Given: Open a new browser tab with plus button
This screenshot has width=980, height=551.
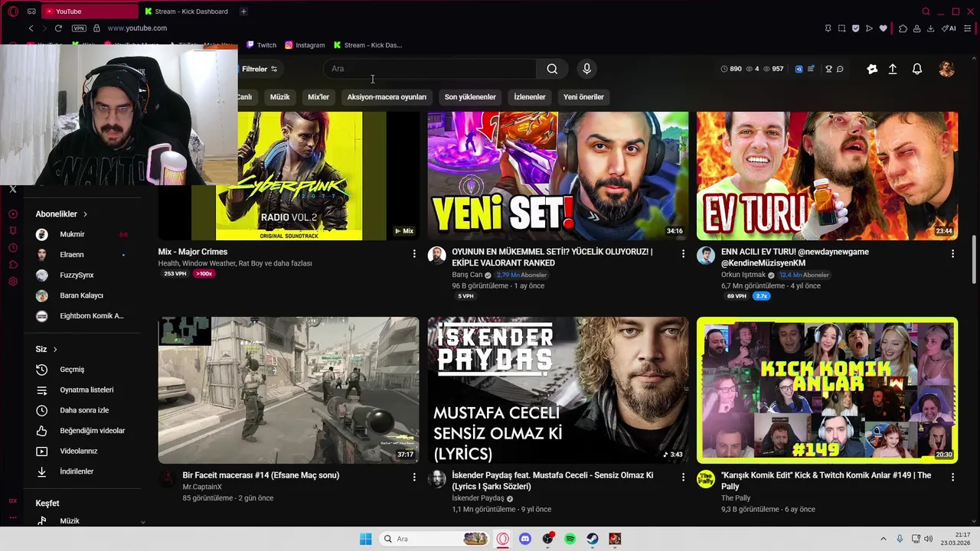Looking at the screenshot, I should point(243,11).
